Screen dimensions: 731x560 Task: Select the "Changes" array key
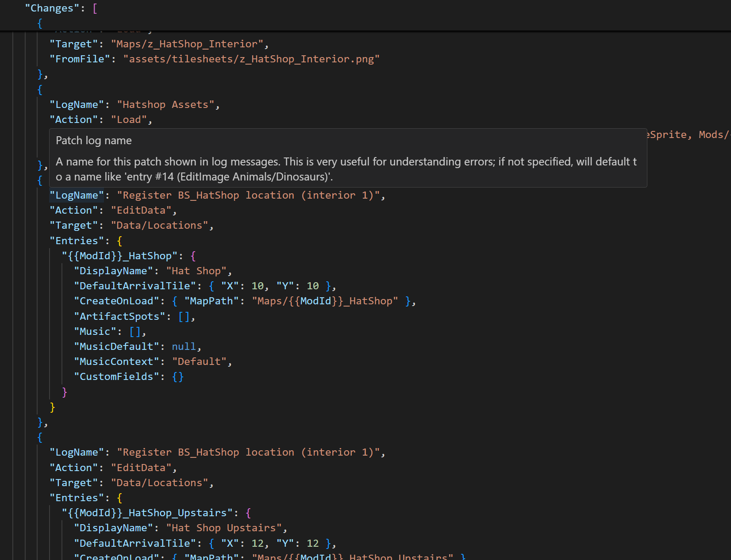[52, 8]
